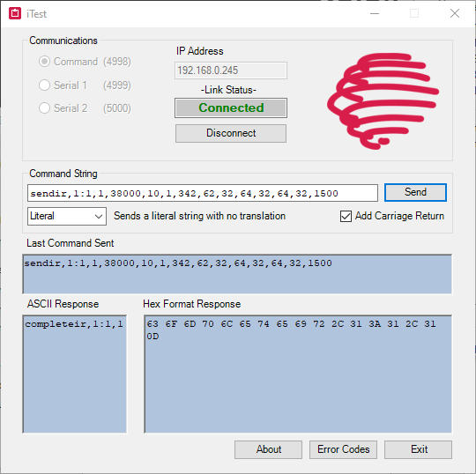
Task: Click into the IP Address field
Action: pyautogui.click(x=231, y=70)
